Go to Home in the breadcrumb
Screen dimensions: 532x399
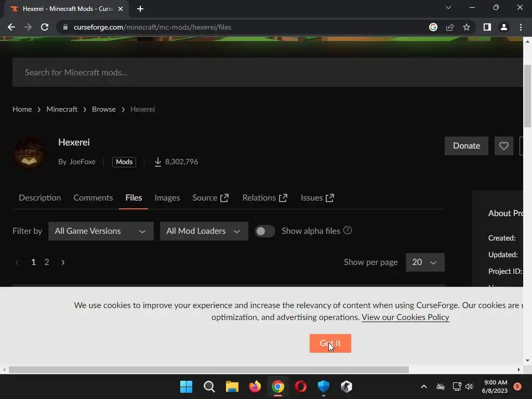click(22, 109)
